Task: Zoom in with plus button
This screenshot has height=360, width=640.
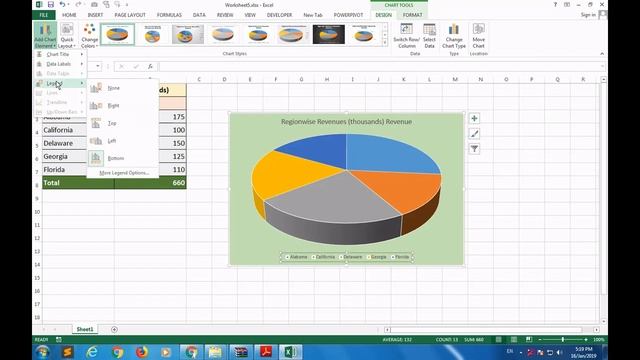Action: pyautogui.click(x=586, y=340)
